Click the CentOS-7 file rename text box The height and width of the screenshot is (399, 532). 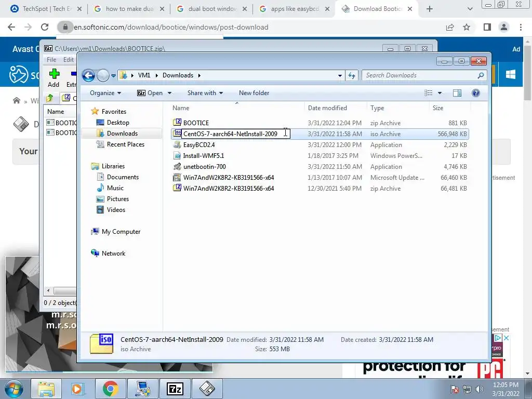pos(235,134)
